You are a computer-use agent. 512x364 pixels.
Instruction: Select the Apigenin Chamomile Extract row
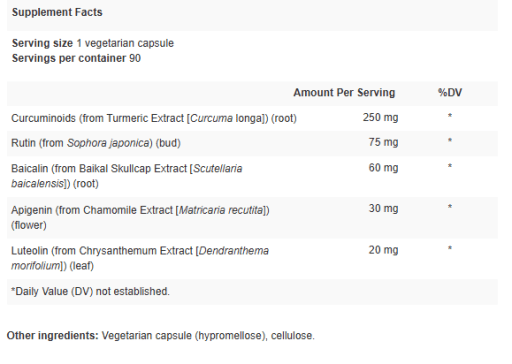click(x=252, y=218)
